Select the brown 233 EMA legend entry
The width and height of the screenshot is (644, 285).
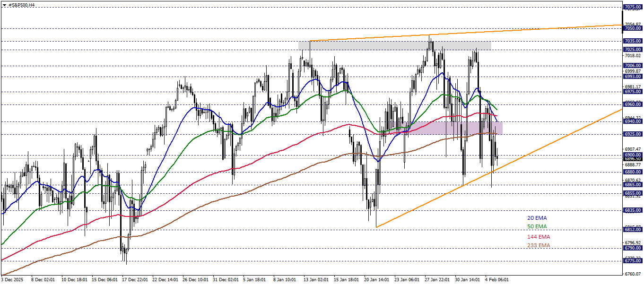click(x=538, y=245)
